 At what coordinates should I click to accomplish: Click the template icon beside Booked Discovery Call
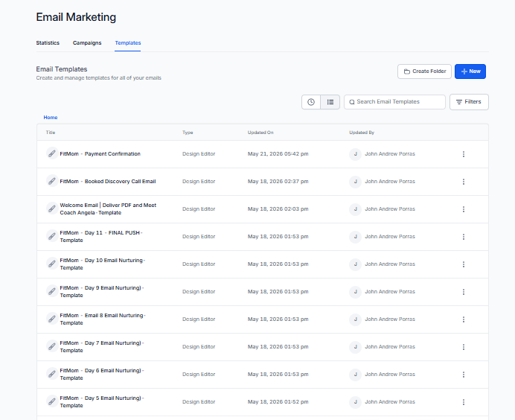click(x=52, y=181)
